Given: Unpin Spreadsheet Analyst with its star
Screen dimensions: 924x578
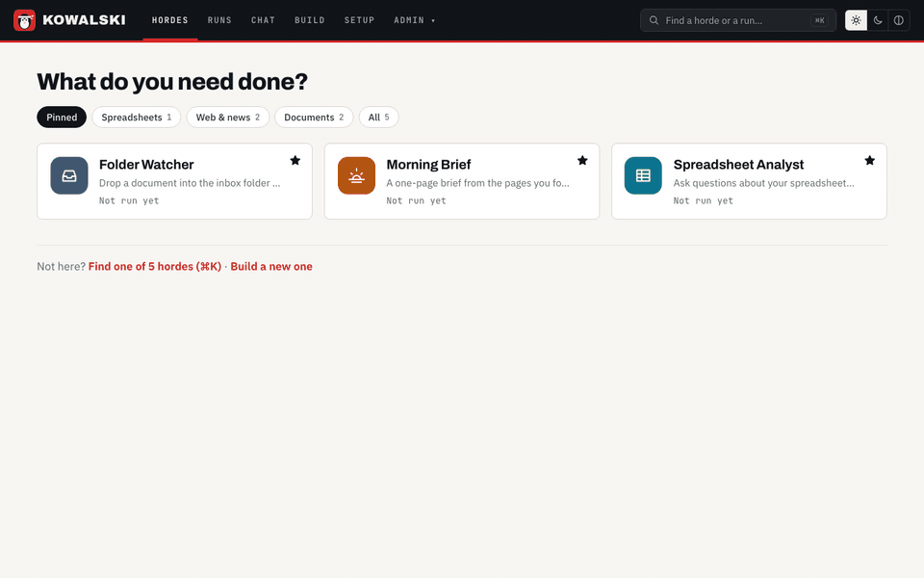Looking at the screenshot, I should click(x=870, y=161).
